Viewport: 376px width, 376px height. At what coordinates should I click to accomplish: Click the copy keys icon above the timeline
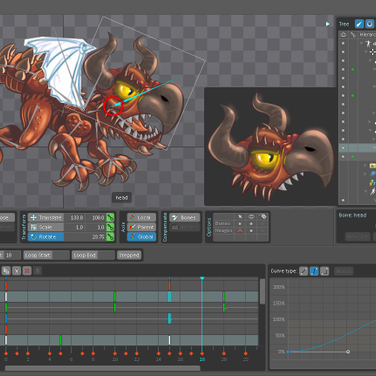6,271
